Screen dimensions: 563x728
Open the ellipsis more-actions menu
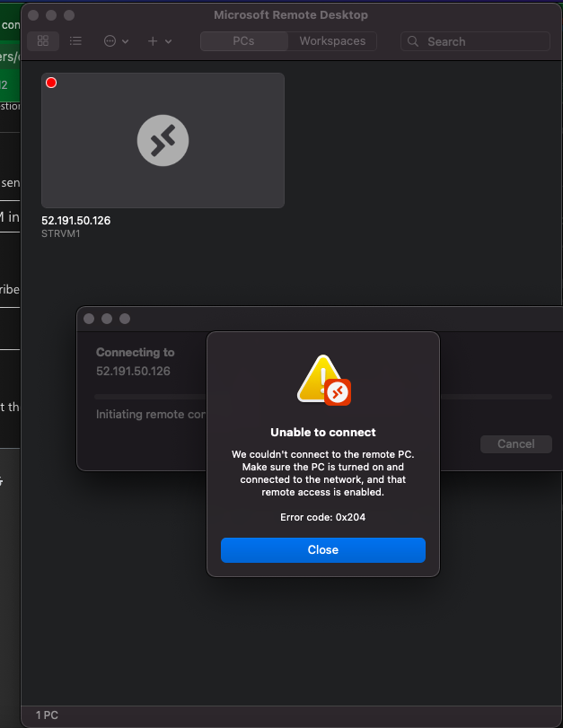coord(116,41)
